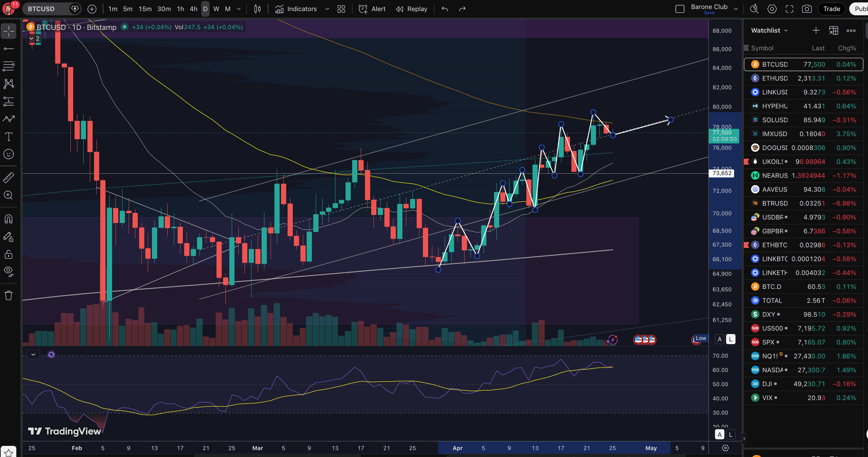The image size is (868, 457).
Task: Add a symbol to compare
Action: (92, 9)
